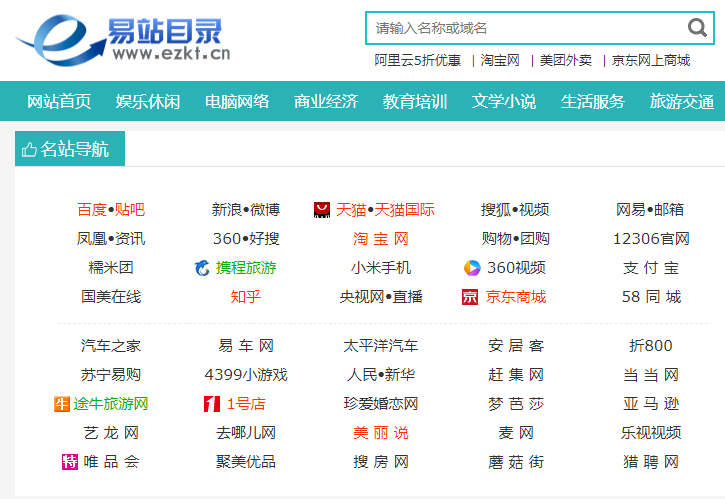Open the 京东商城 text link
The width and height of the screenshot is (725, 499).
(516, 297)
